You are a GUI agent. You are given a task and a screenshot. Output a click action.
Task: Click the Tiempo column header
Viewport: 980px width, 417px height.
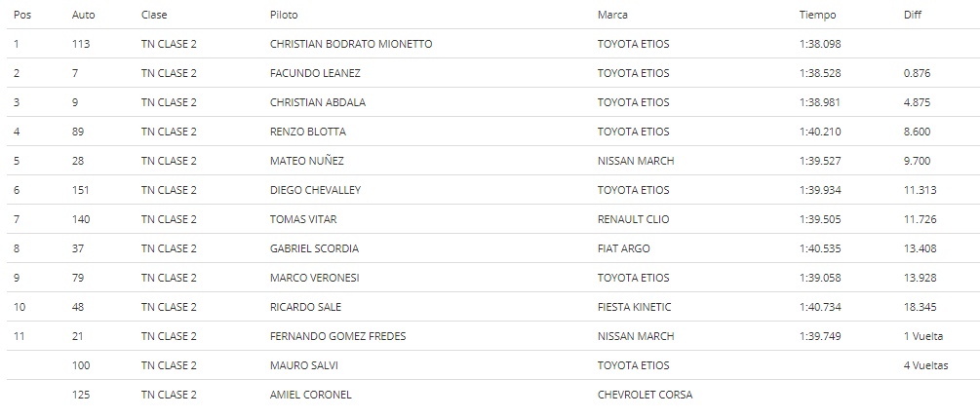(817, 15)
